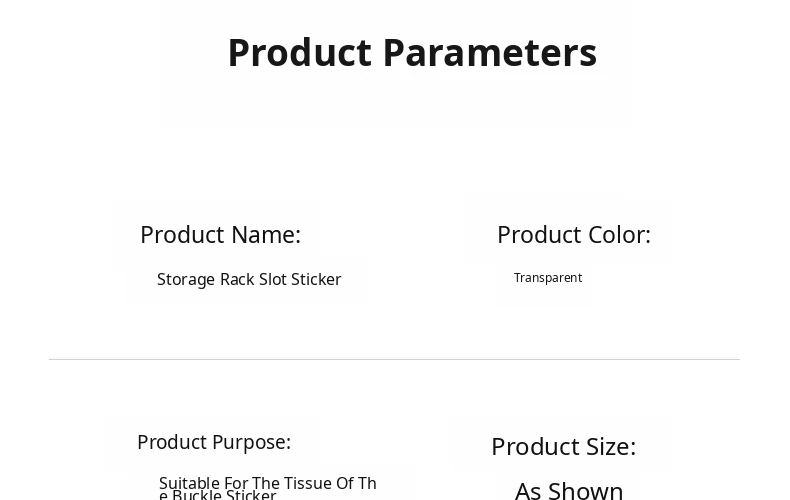
Task: Click the "As Shown" size value
Action: (x=569, y=489)
